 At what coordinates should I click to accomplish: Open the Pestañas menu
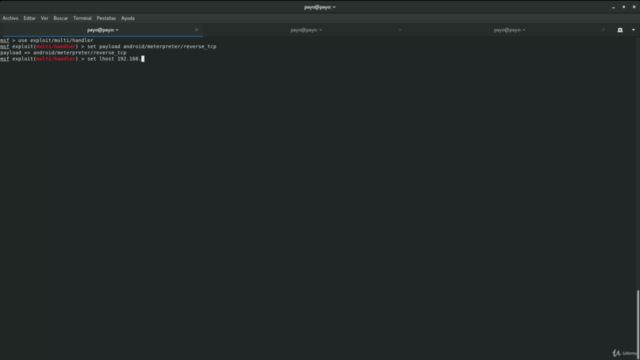click(x=106, y=18)
